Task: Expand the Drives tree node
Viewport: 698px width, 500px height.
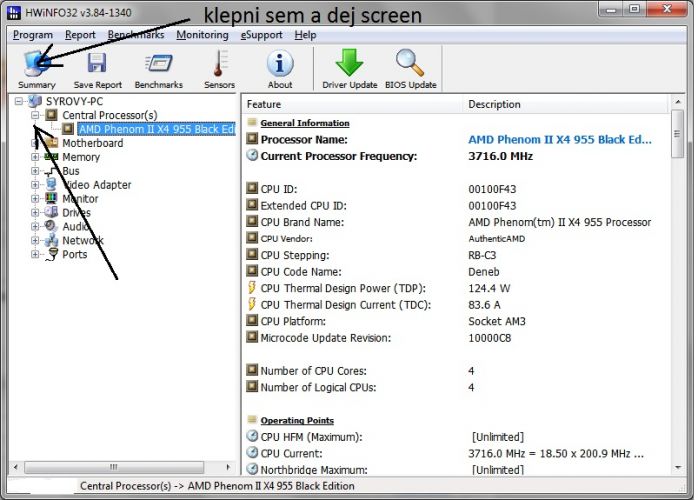Action: click(x=35, y=212)
